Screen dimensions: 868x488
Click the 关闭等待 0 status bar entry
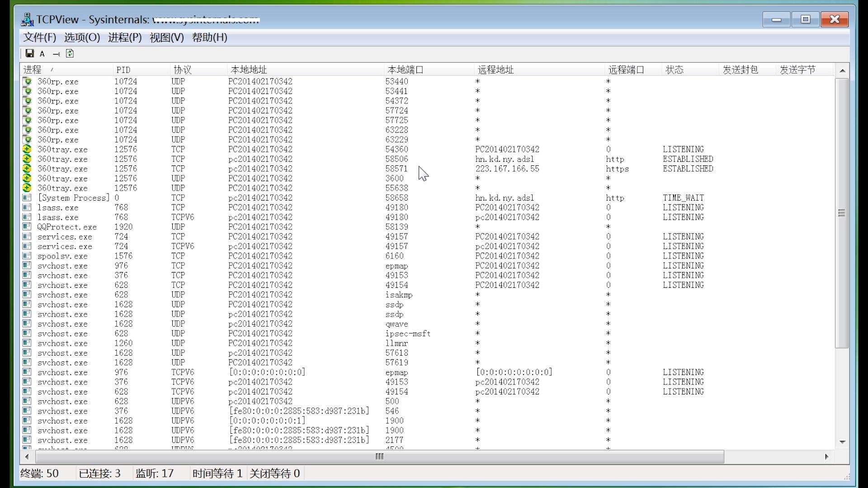(x=275, y=473)
